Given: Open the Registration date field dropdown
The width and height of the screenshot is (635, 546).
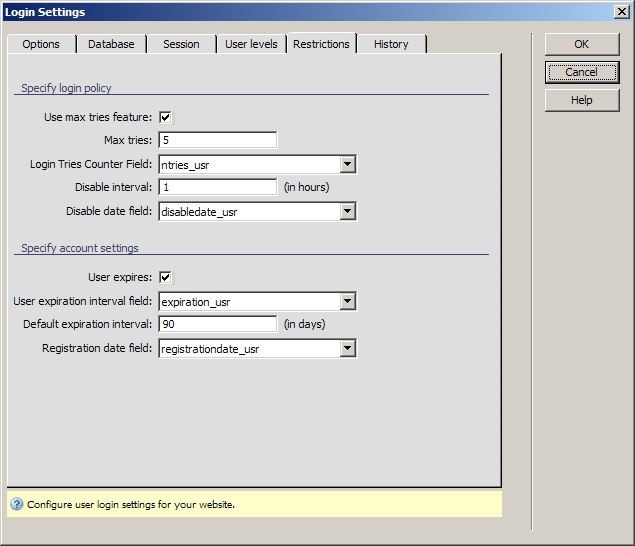Looking at the screenshot, I should click(347, 348).
